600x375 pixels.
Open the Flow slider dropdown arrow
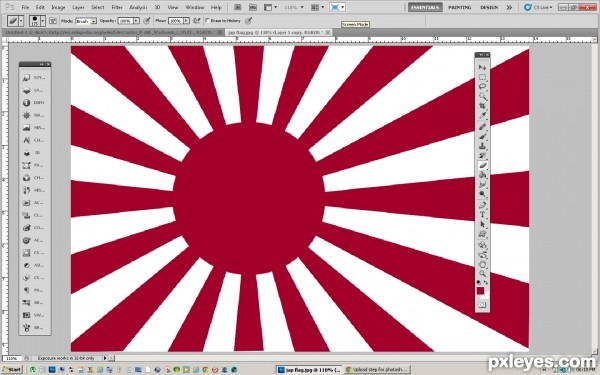pyautogui.click(x=186, y=21)
